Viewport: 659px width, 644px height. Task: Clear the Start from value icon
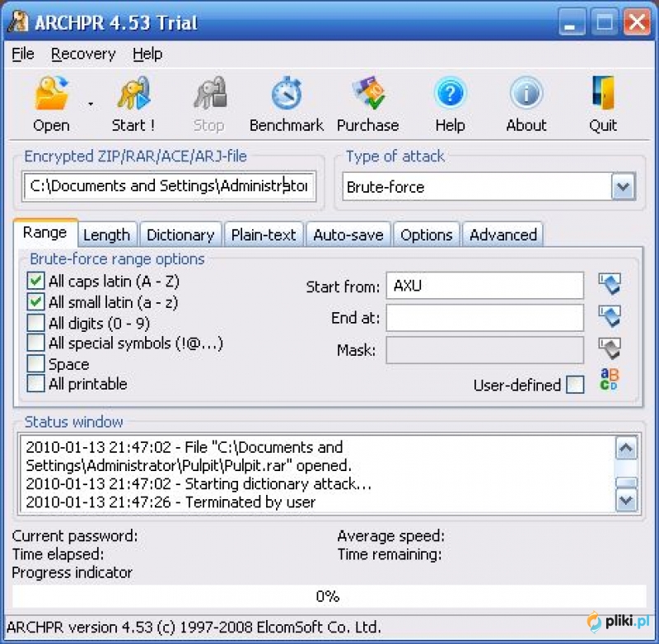(610, 284)
